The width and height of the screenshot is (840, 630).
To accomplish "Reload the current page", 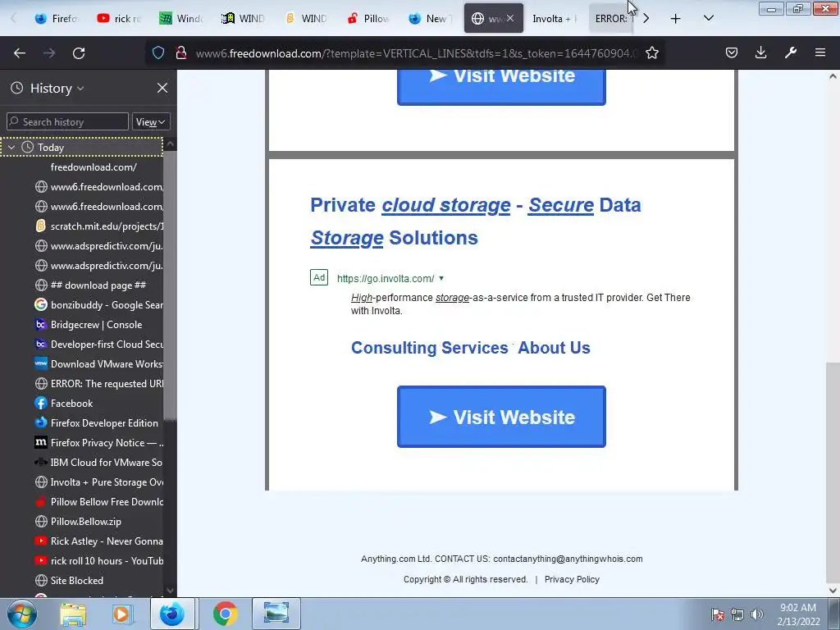I will 79,53.
